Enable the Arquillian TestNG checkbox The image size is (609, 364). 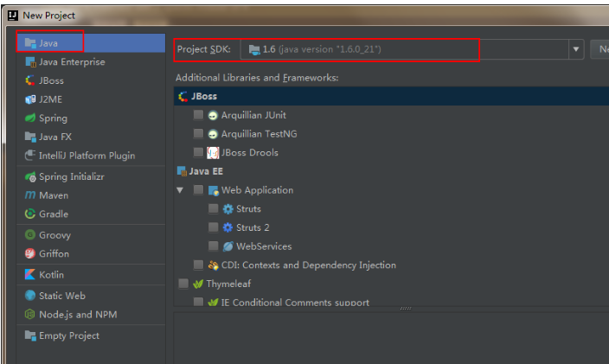[198, 133]
